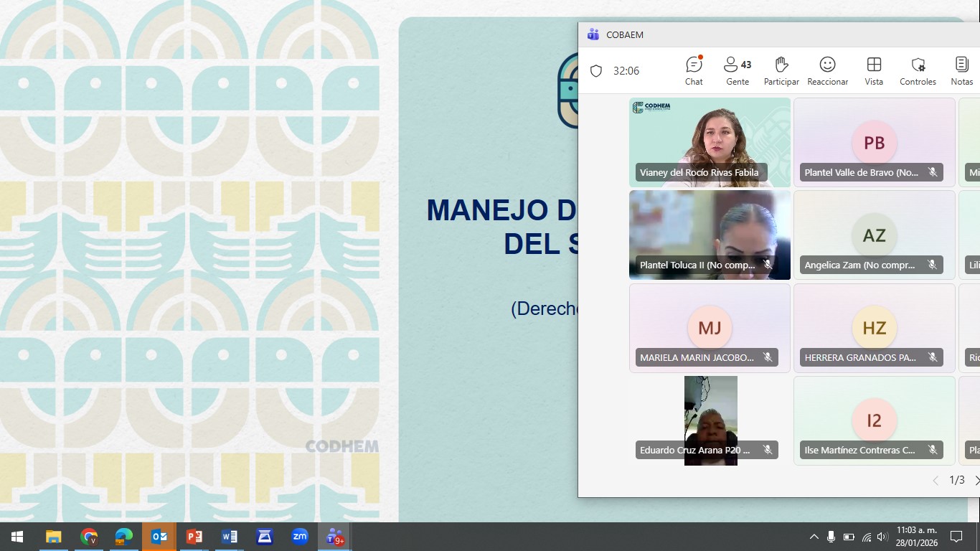The image size is (980, 551).
Task: Show hidden icons in system tray
Action: [x=814, y=537]
